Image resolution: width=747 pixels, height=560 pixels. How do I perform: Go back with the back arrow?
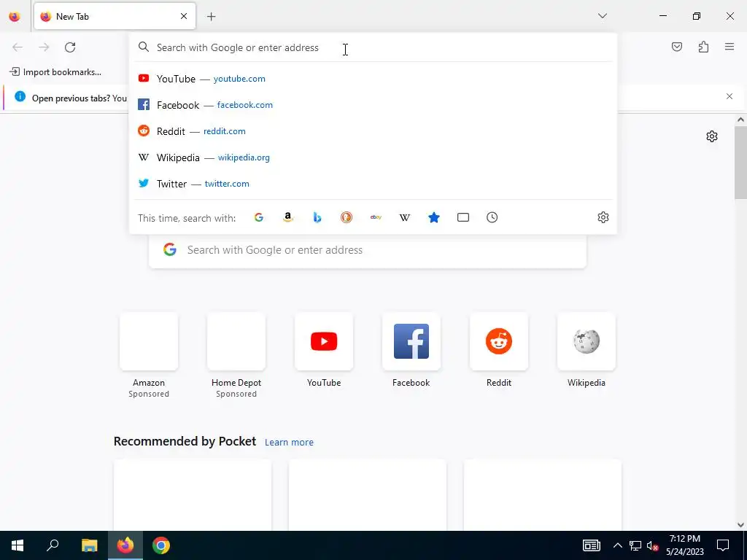[18, 47]
